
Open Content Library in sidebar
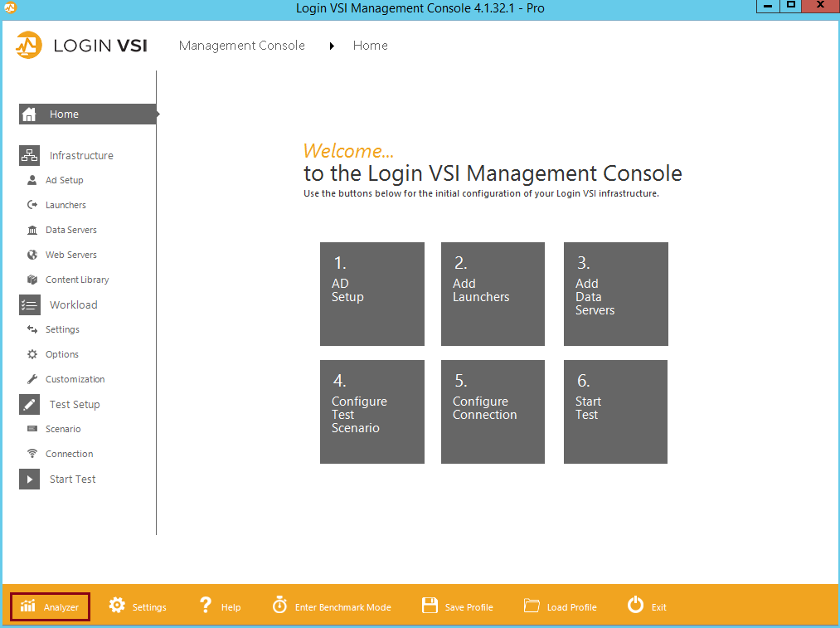pos(77,280)
